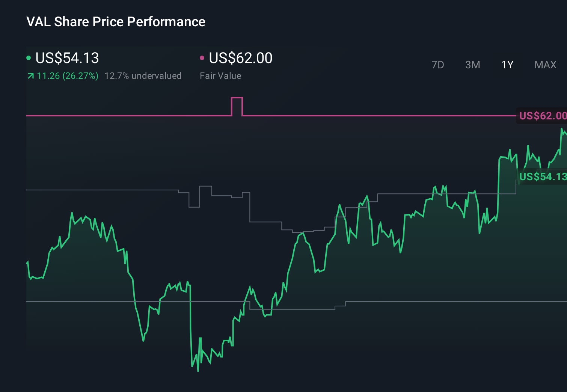567x392 pixels.
Task: Open the 7D time range option
Action: click(x=438, y=65)
